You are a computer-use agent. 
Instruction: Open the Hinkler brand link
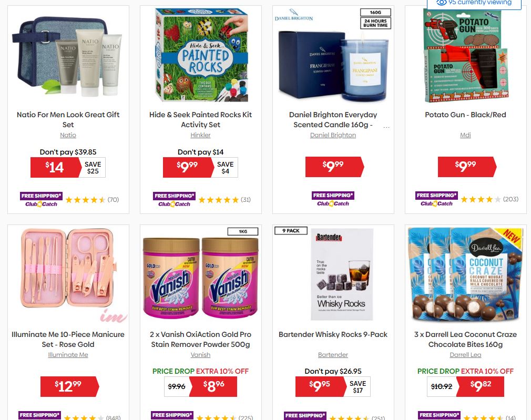coord(200,135)
